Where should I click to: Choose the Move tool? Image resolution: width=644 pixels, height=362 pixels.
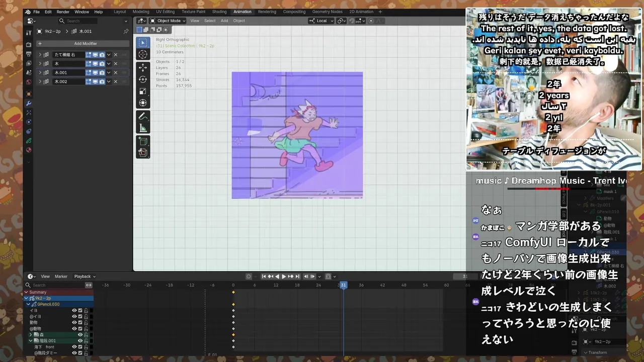[x=143, y=67]
